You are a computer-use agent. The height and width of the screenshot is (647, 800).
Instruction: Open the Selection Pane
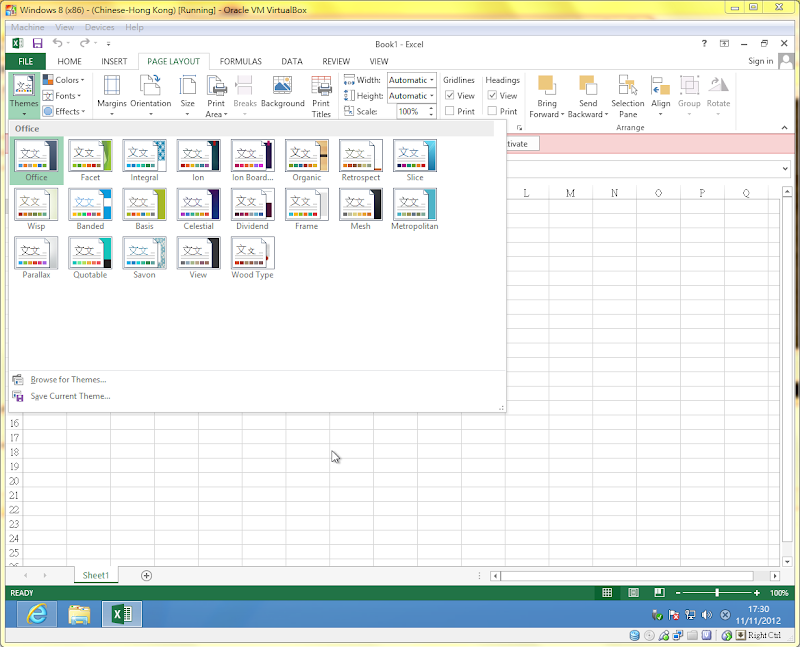628,96
